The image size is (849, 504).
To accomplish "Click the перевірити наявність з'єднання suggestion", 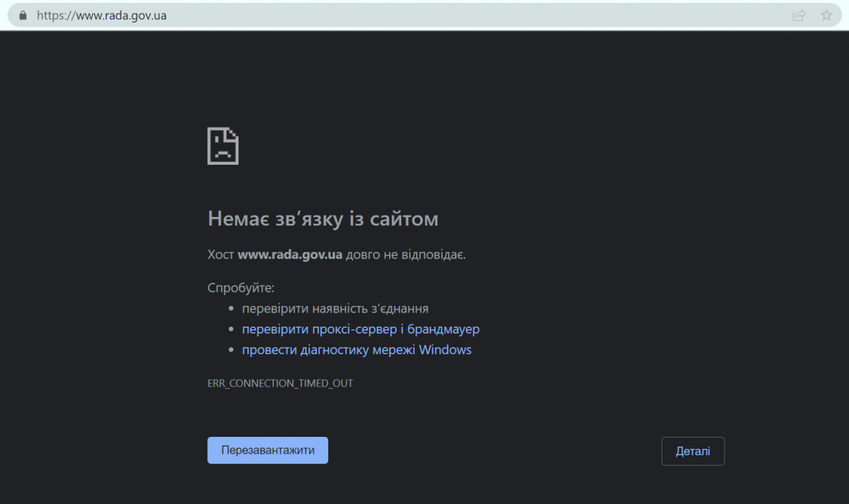I will (335, 309).
